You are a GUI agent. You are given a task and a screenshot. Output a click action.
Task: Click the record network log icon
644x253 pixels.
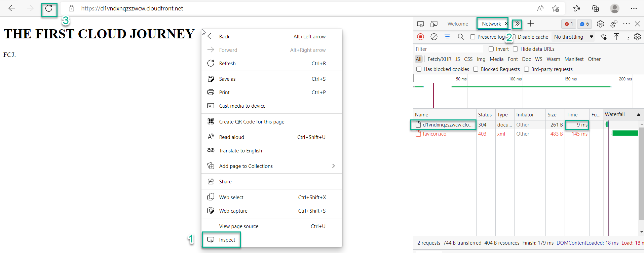point(420,37)
